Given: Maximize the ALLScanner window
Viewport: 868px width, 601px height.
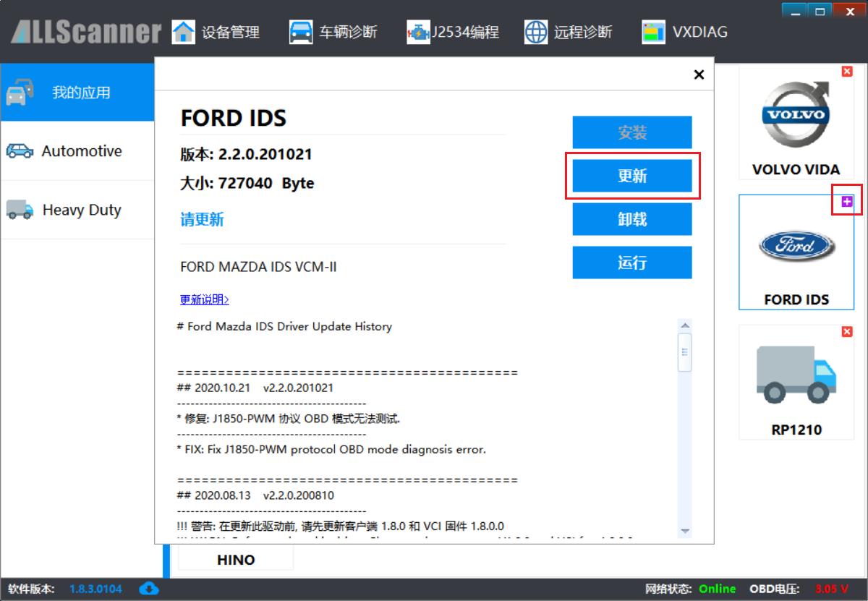Looking at the screenshot, I should click(820, 10).
